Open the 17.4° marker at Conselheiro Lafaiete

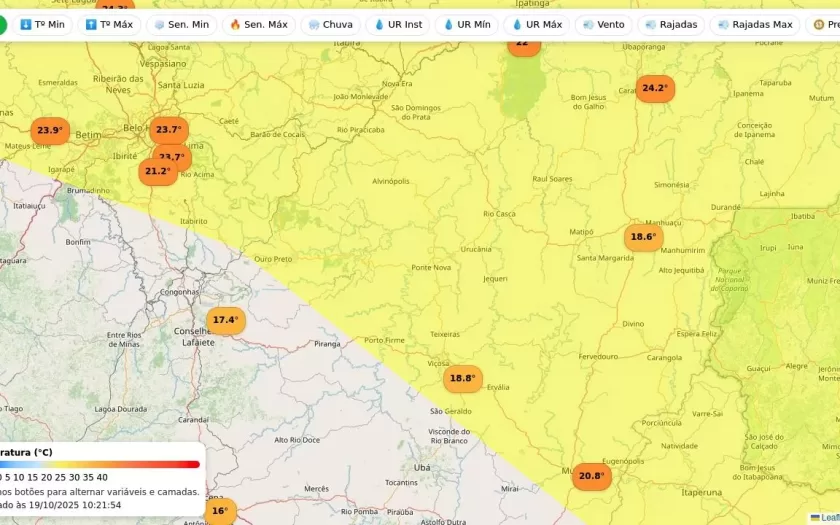click(x=226, y=320)
